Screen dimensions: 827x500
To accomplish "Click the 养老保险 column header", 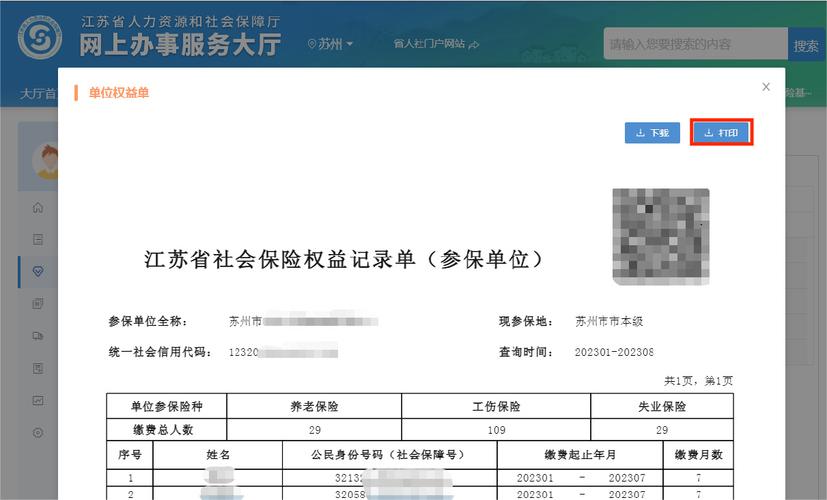I will (314, 406).
